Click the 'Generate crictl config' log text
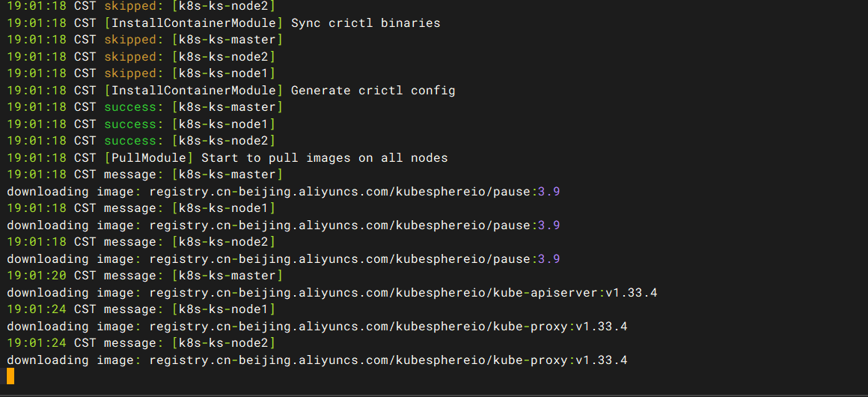 tap(373, 91)
